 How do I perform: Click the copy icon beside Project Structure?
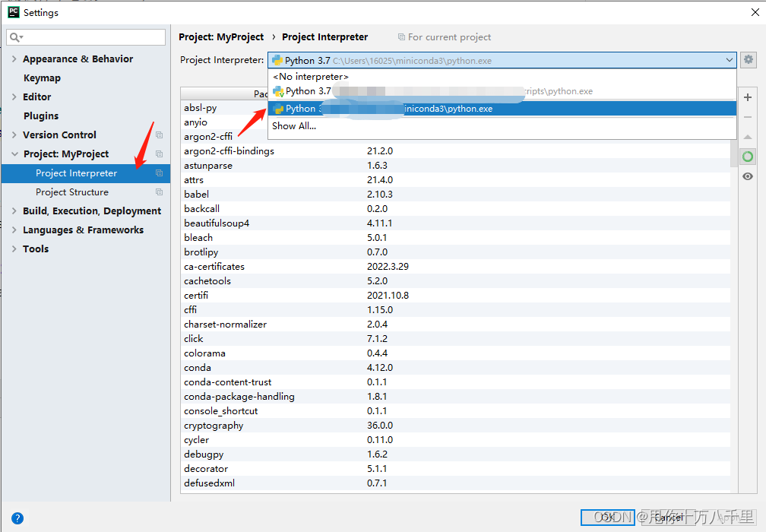click(159, 192)
